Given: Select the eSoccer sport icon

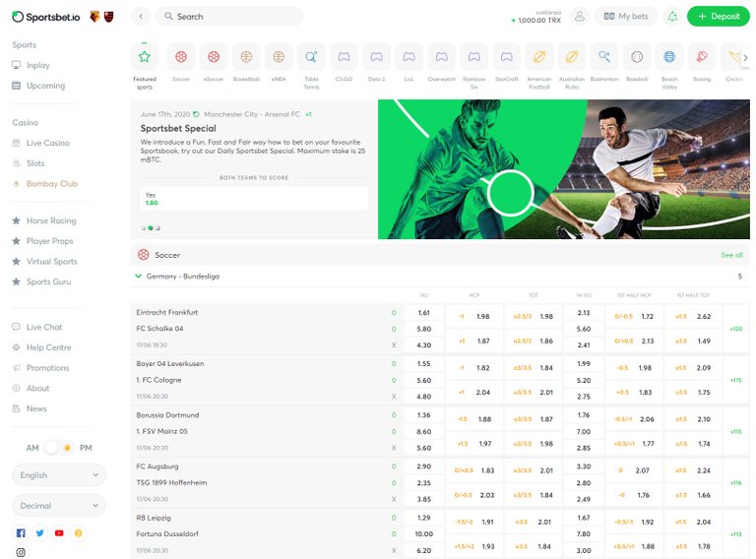Looking at the screenshot, I should coord(214,57).
